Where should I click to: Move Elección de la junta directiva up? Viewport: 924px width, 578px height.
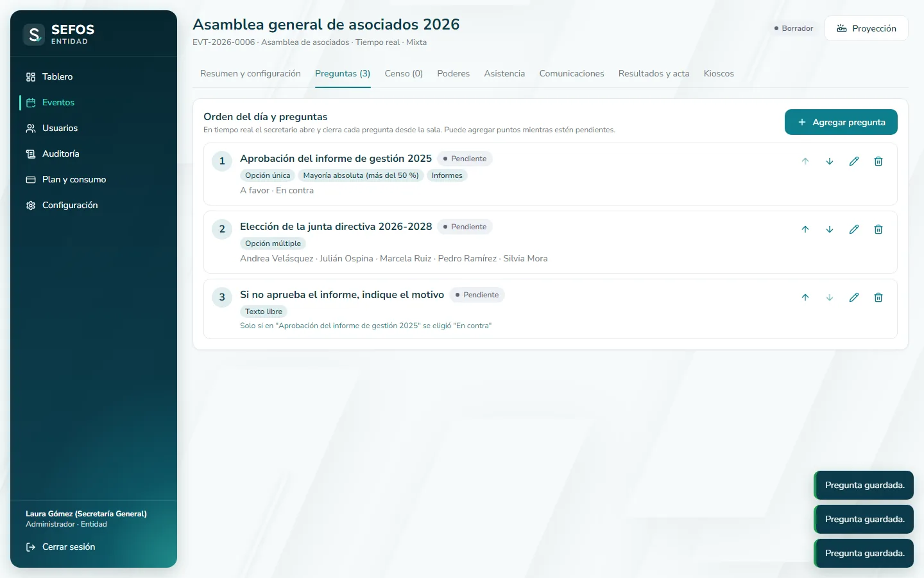pos(805,229)
